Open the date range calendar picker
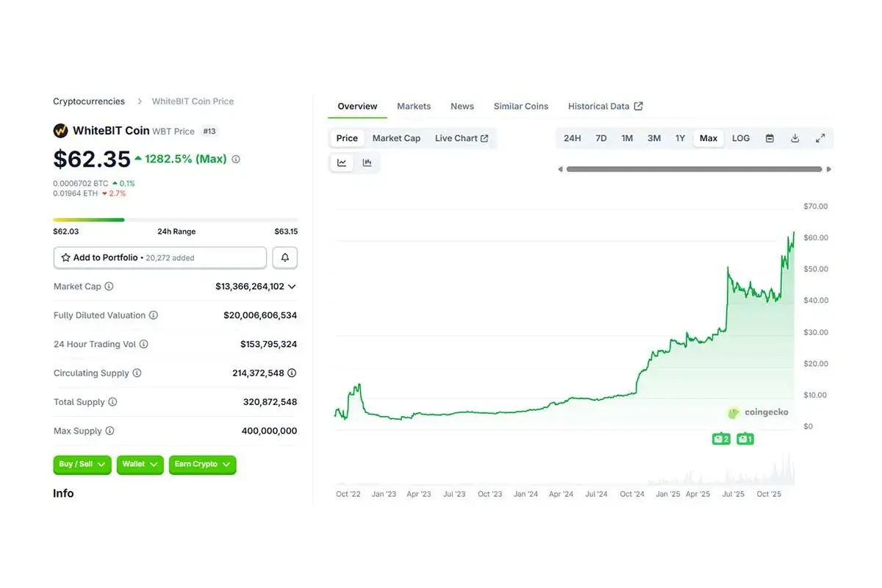Image resolution: width=882 pixels, height=588 pixels. pyautogui.click(x=769, y=137)
